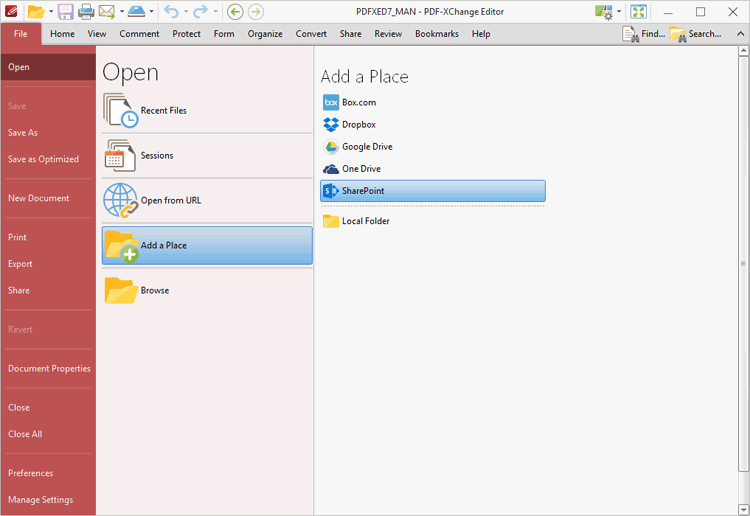Expand the Undo history dropdown arrow
The image size is (750, 516).
[186, 11]
